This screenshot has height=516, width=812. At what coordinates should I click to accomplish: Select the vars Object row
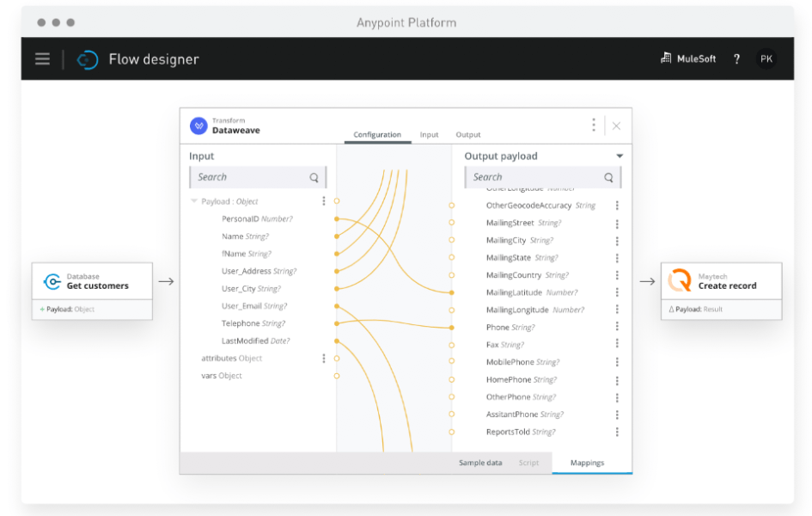click(x=221, y=376)
